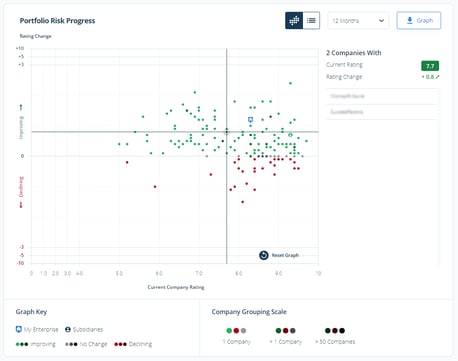Click the Declining red dots legend
The width and height of the screenshot is (458, 361).
[120, 344]
